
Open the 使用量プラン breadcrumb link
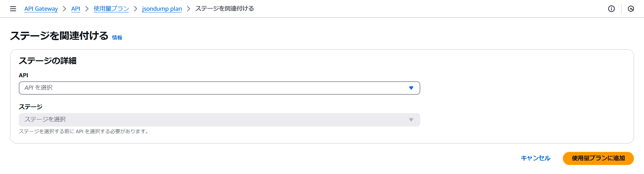pyautogui.click(x=111, y=9)
